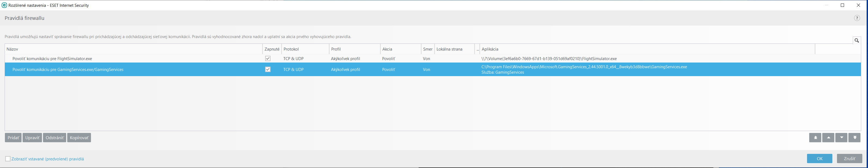Image resolution: width=868 pixels, height=168 pixels.
Task: Move selected rule down one position
Action: (x=841, y=138)
